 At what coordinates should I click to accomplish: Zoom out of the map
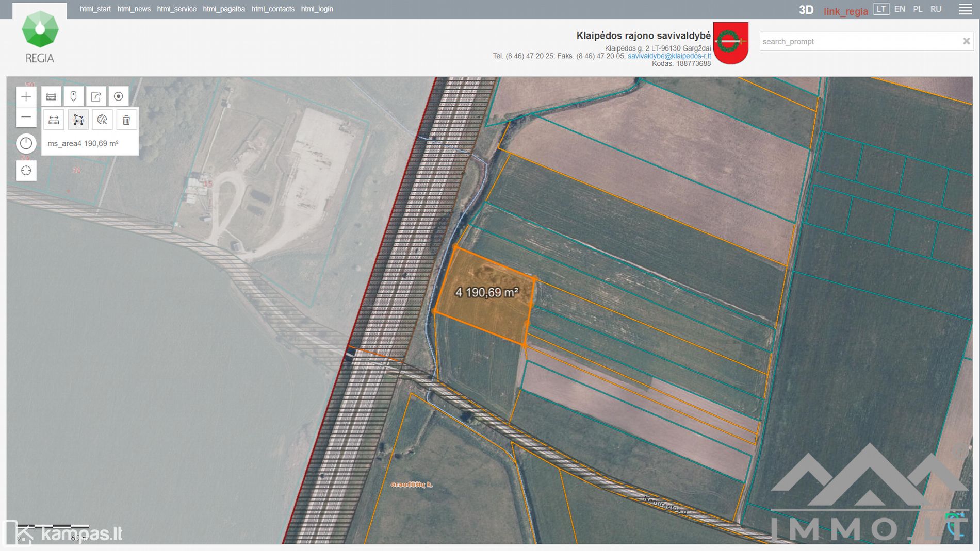[26, 118]
